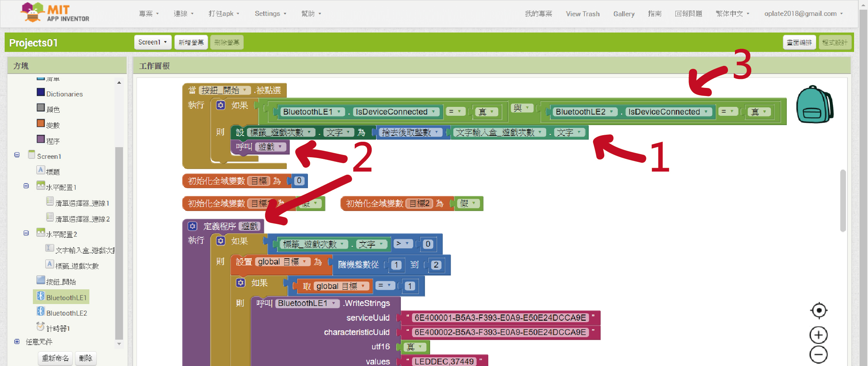Open the Settings menu
Image resolution: width=868 pixels, height=366 pixels.
(x=270, y=14)
